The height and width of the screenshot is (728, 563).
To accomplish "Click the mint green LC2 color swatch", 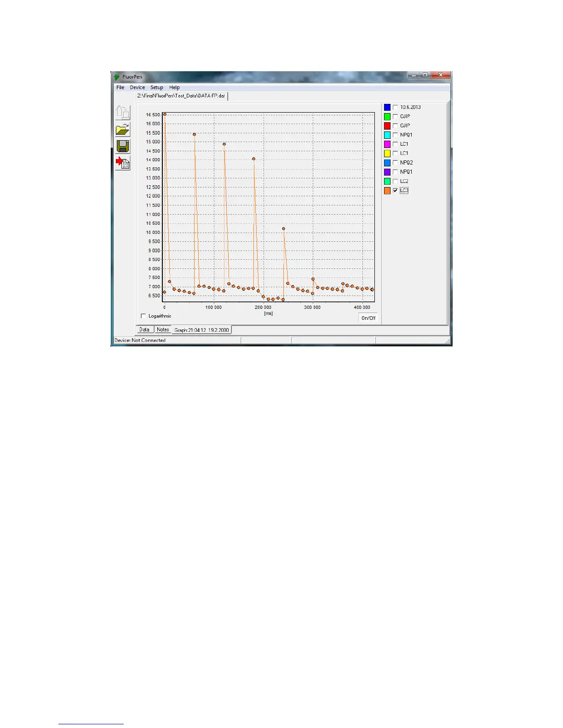I will click(x=387, y=181).
